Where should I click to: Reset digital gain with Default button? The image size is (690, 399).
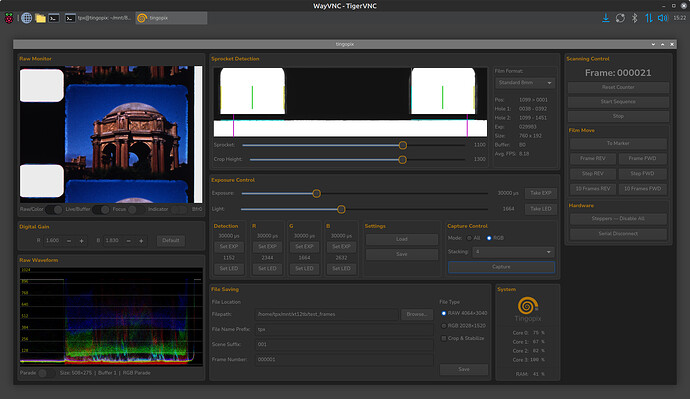point(171,241)
